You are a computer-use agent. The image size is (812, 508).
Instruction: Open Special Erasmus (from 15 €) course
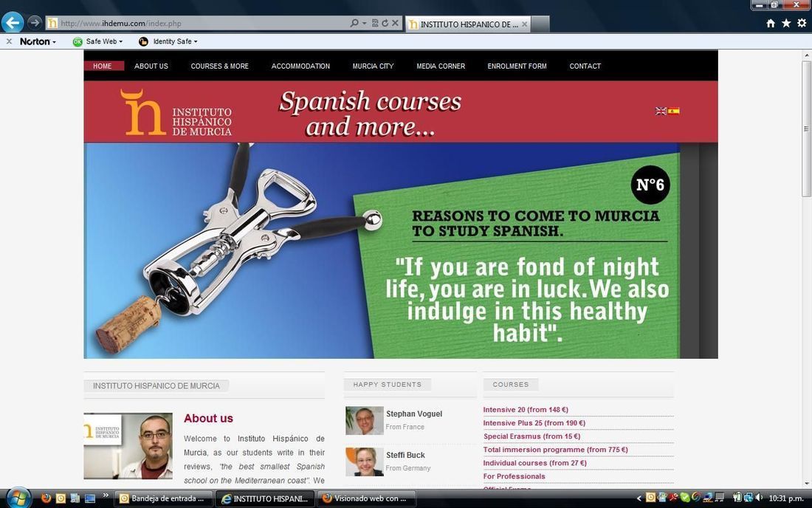[531, 436]
